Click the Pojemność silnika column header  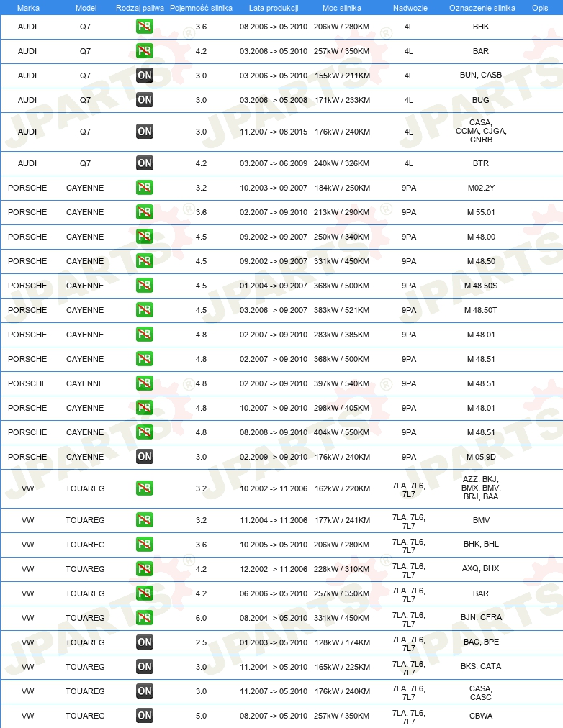[x=201, y=8]
